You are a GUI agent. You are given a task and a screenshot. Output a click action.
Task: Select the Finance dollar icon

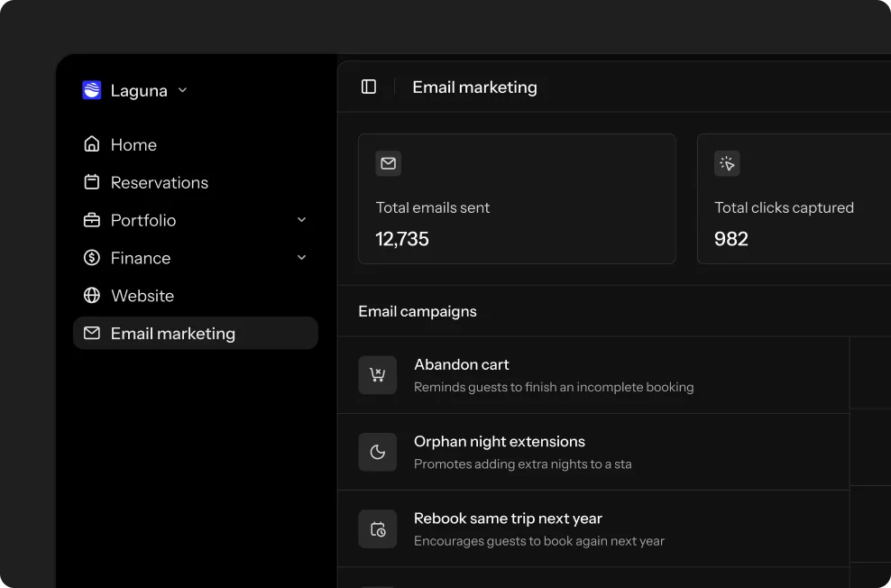[91, 258]
